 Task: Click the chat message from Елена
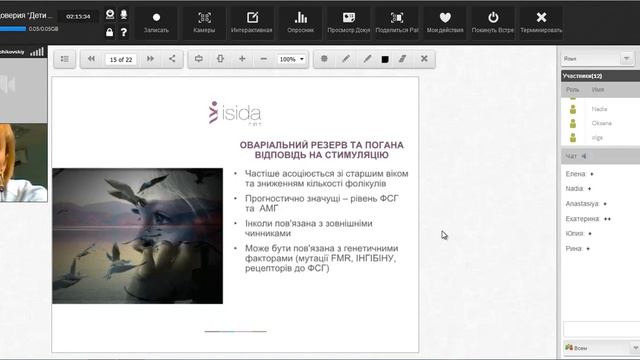pos(579,174)
